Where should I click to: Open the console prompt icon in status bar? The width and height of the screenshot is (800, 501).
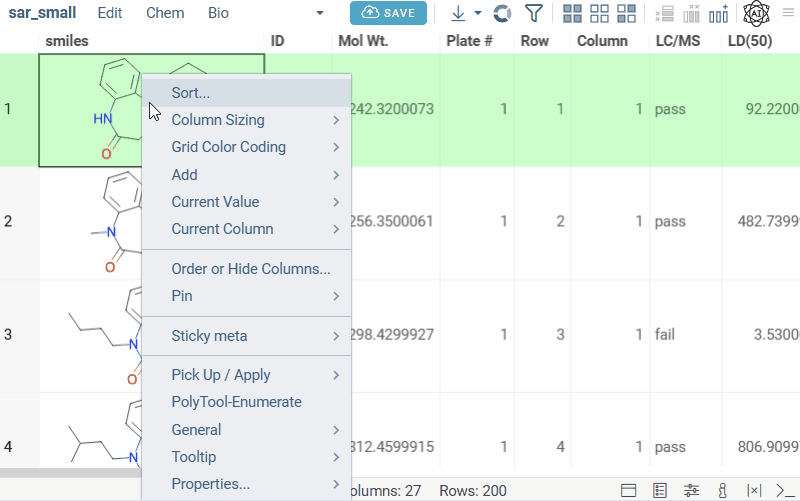[785, 490]
